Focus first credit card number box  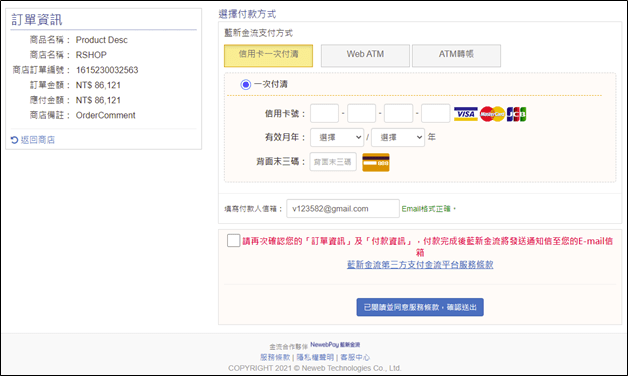(324, 113)
